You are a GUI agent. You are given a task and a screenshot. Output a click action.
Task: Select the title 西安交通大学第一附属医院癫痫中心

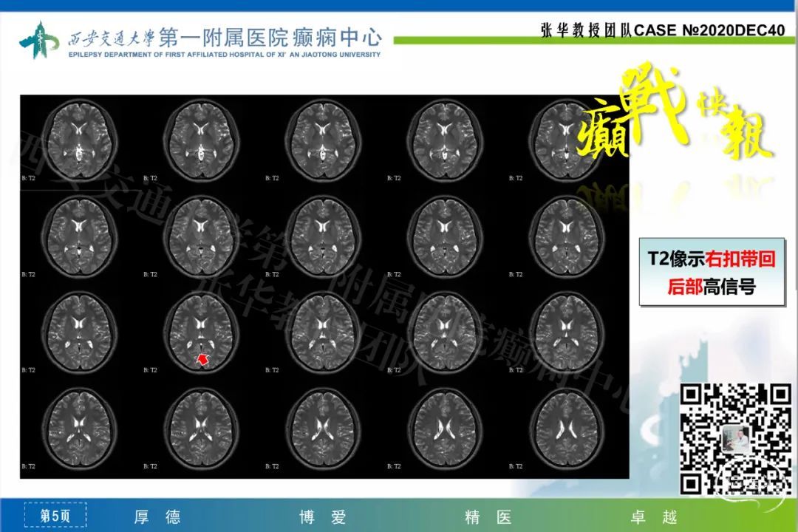(x=225, y=38)
